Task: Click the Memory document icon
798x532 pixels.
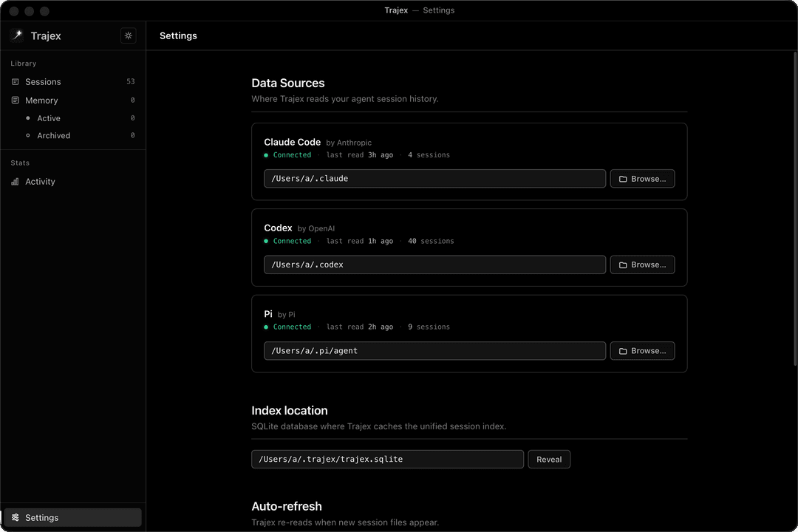Action: pyautogui.click(x=16, y=100)
